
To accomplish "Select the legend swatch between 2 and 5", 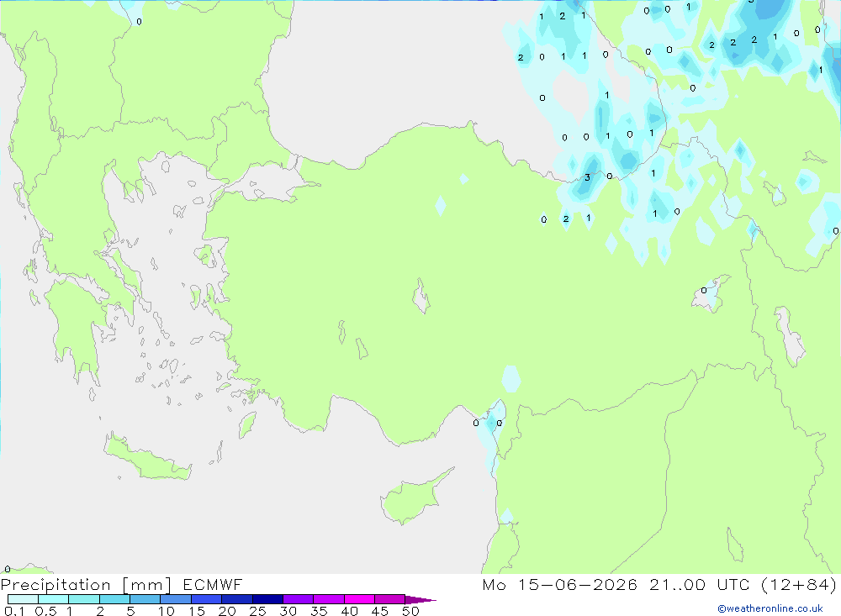I will [x=114, y=599].
